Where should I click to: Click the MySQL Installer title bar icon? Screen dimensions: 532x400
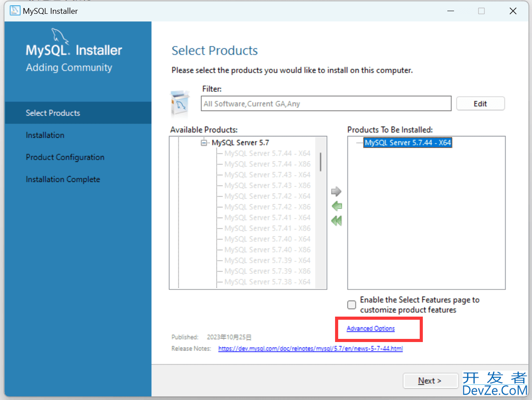[x=15, y=11]
